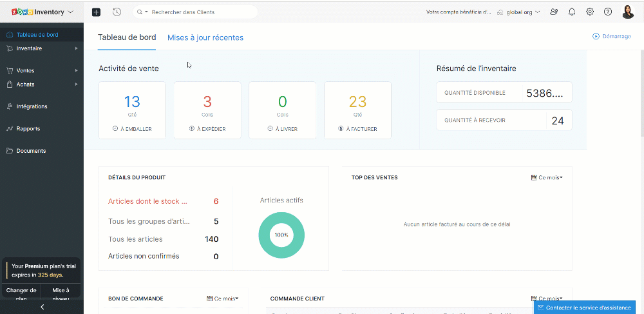
Task: Click 'Aucun article facturé' message text
Action: (x=457, y=224)
